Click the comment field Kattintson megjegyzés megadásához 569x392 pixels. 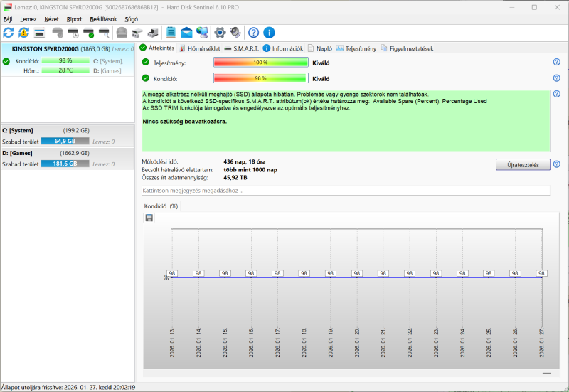click(346, 190)
